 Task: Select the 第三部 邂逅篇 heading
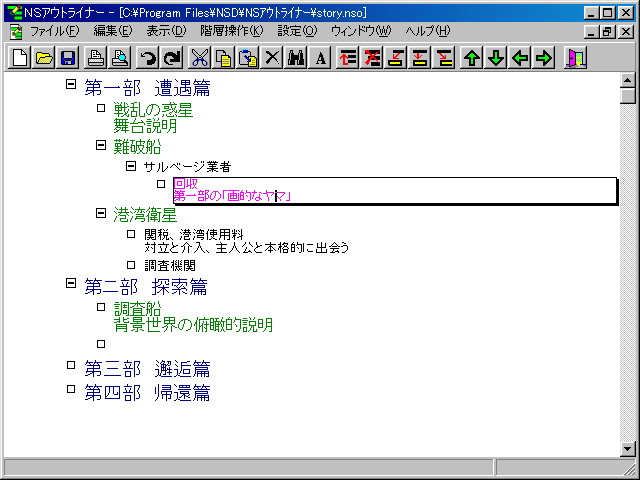click(x=147, y=369)
